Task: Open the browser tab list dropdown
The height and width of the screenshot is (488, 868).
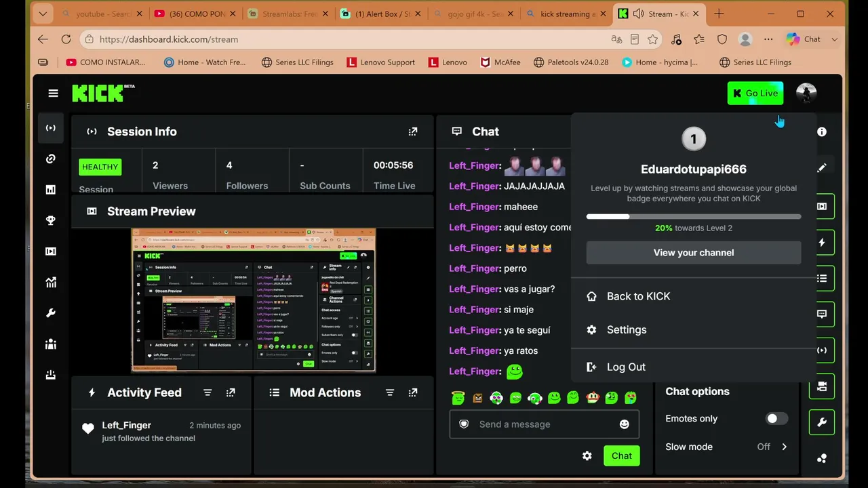Action: tap(43, 14)
